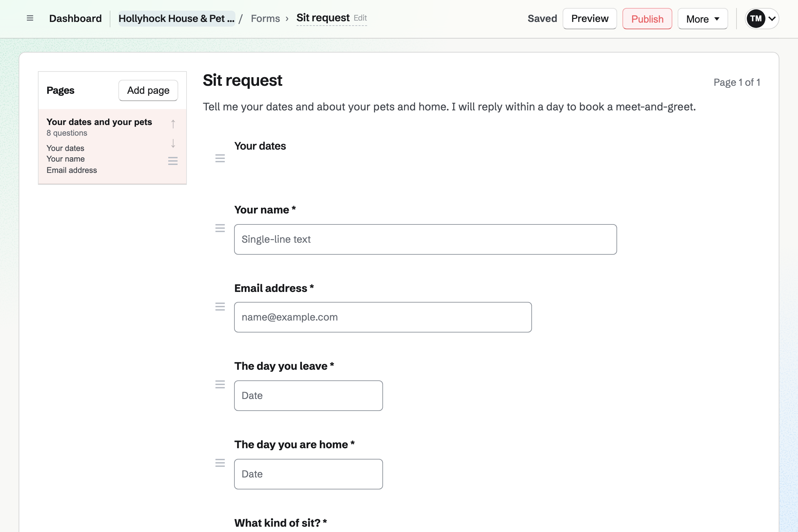Screen dimensions: 798x532
Task: Open the Forms breadcrumb
Action: (265, 18)
